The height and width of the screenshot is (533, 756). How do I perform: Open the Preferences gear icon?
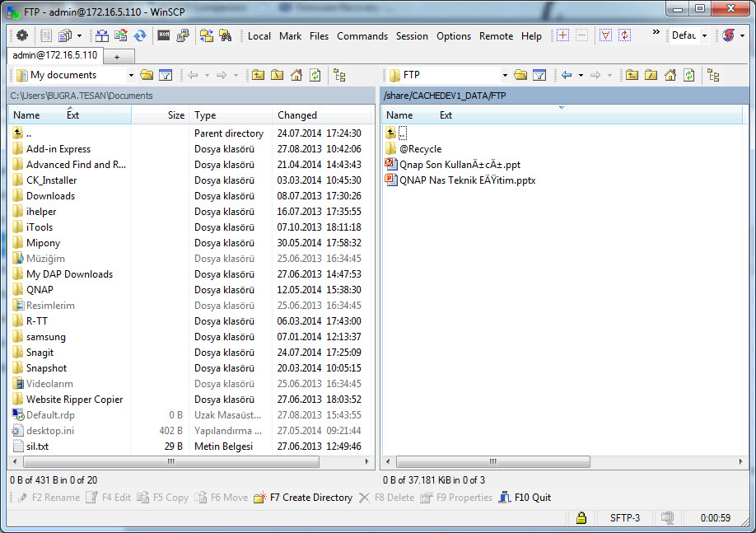[22, 35]
